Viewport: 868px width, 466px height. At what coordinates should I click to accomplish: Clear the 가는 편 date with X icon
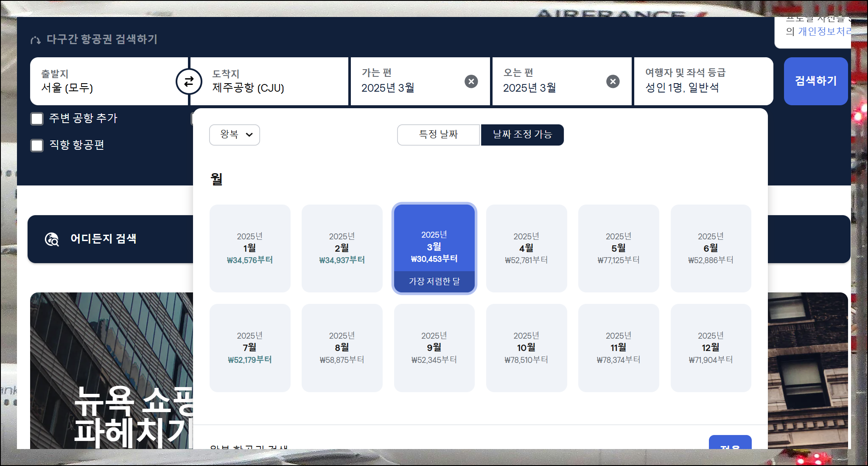[x=471, y=81]
